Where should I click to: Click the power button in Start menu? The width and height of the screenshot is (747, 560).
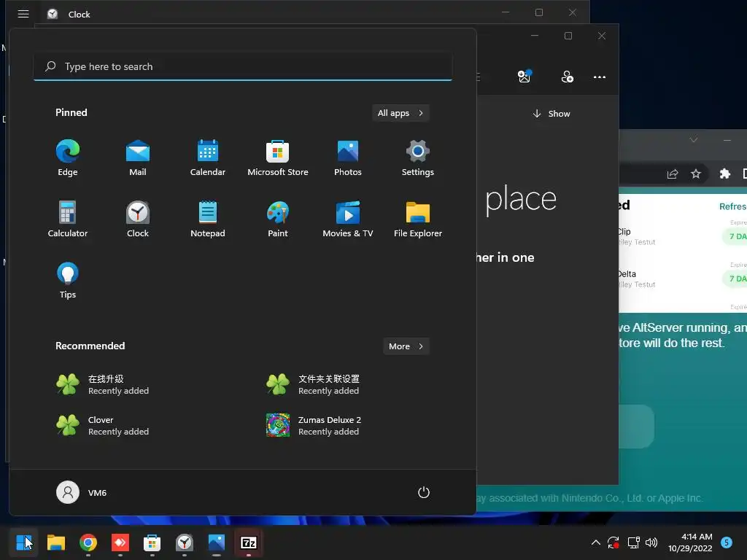coord(424,492)
